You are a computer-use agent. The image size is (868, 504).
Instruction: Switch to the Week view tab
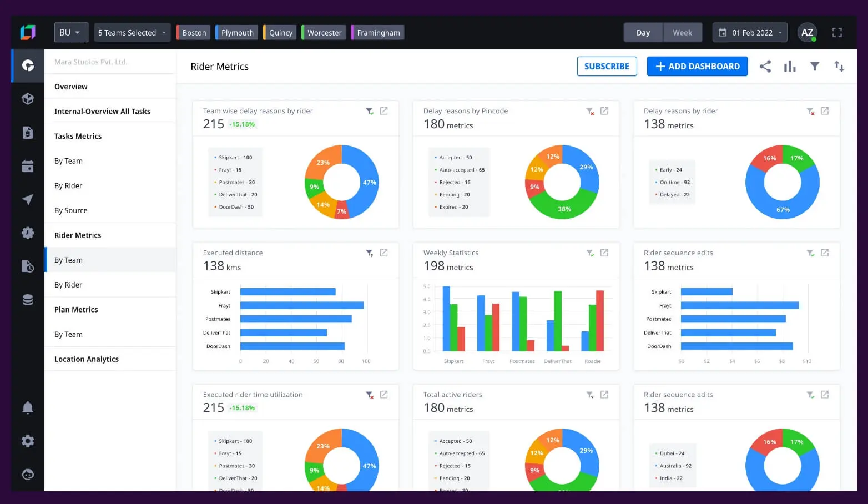click(683, 32)
